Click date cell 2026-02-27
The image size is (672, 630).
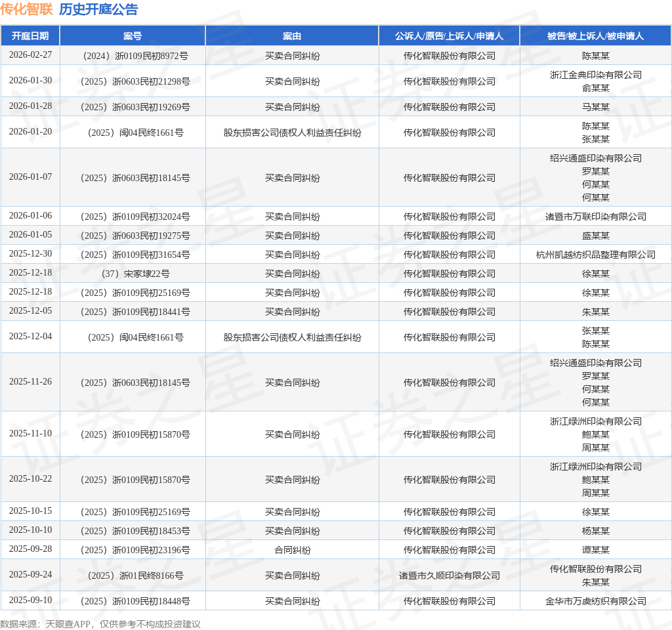pyautogui.click(x=30, y=55)
